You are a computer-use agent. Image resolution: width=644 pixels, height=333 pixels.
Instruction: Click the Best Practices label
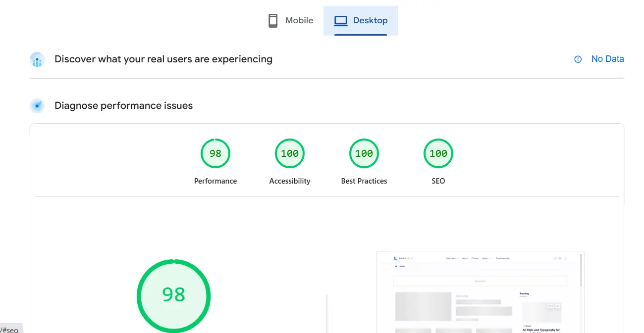coord(364,181)
